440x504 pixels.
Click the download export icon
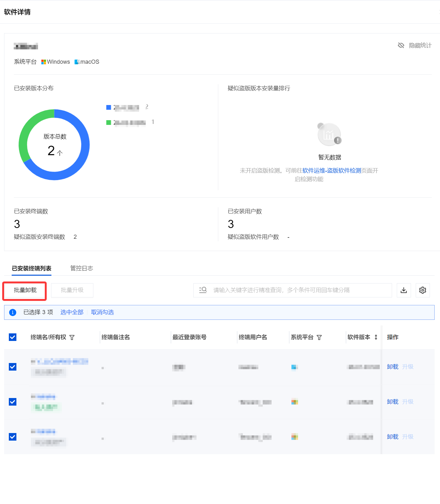click(x=403, y=290)
